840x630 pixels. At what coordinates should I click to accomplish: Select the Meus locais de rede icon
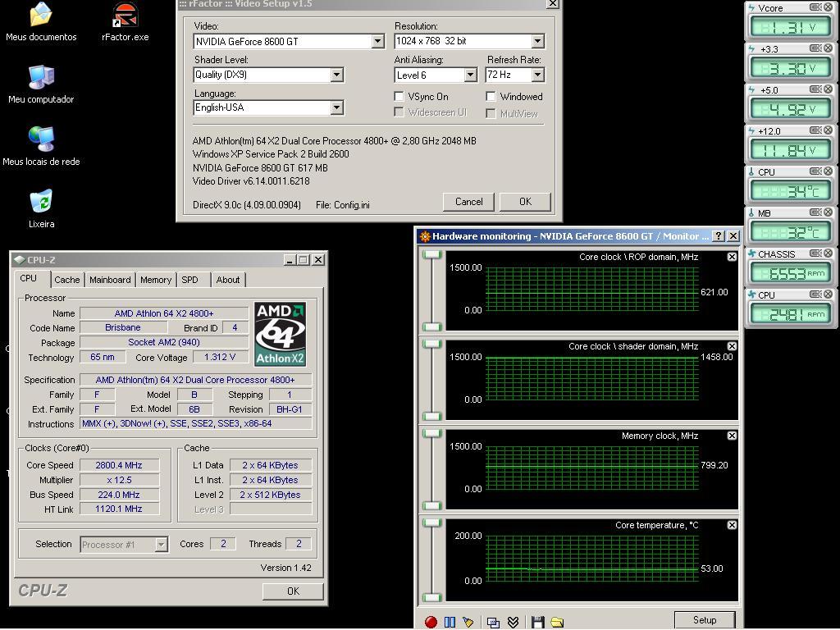tap(41, 147)
